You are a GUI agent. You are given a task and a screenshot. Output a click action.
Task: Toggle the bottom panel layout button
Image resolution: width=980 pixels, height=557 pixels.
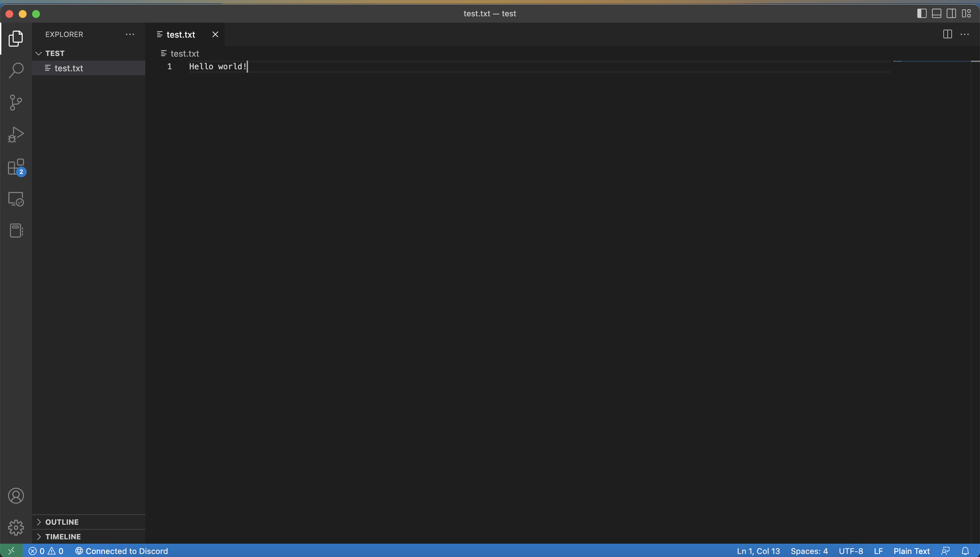coord(936,14)
